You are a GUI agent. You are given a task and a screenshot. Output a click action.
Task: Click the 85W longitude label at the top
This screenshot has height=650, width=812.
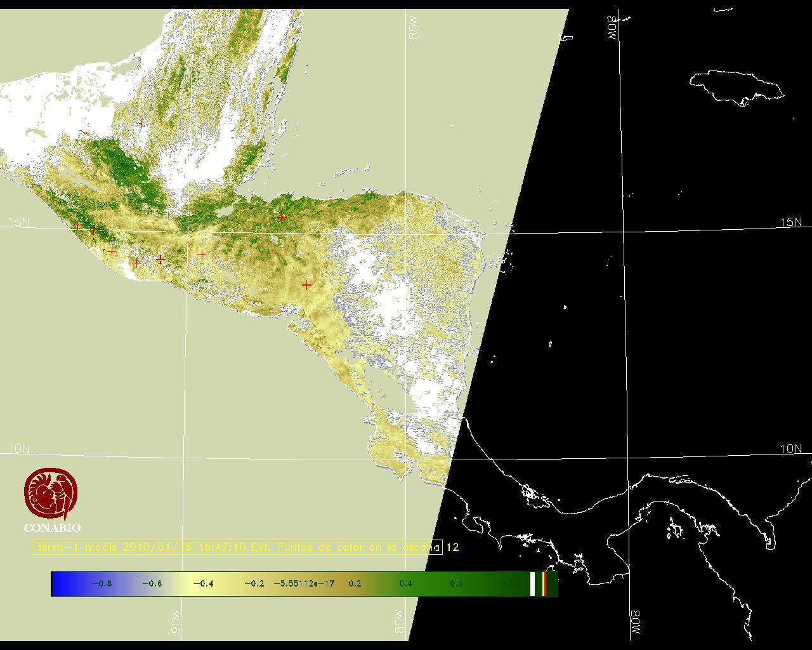pyautogui.click(x=414, y=28)
